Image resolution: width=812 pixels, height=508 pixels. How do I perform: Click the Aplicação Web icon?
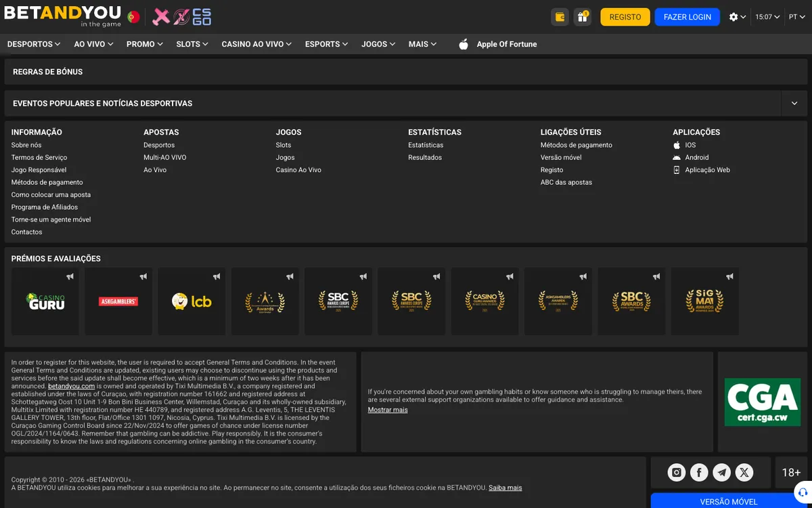[x=677, y=170]
